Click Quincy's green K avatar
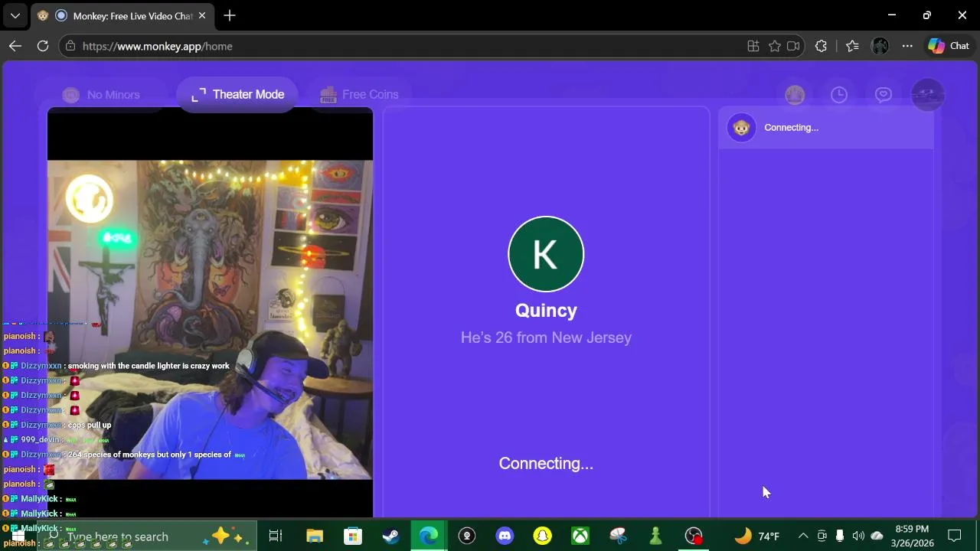The width and height of the screenshot is (980, 551). (x=546, y=254)
